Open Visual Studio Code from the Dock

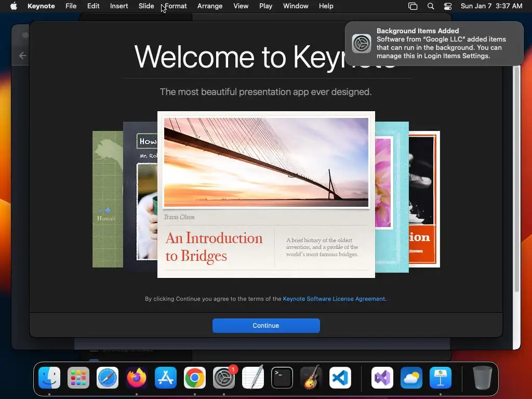coord(340,378)
